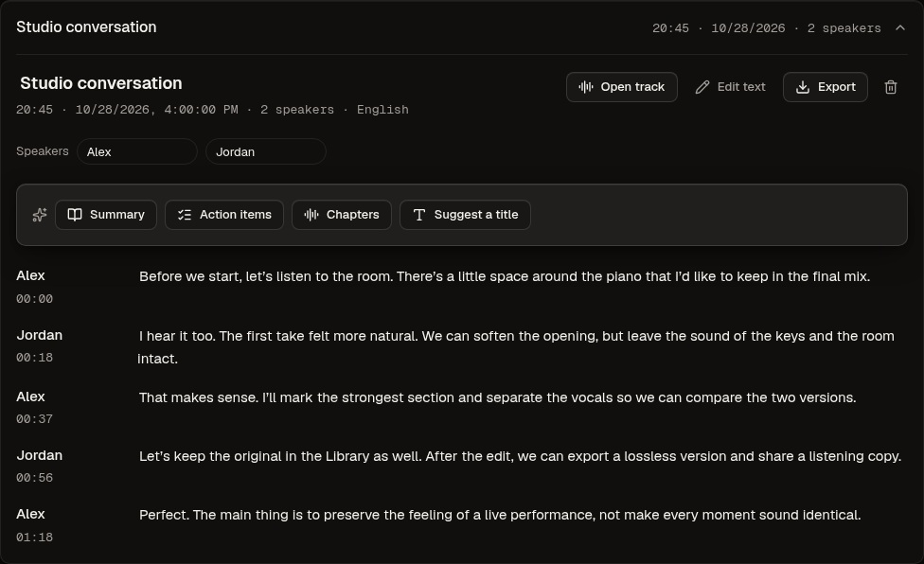Viewport: 924px width, 564px height.
Task: Select line starting "That makes sense"
Action: (497, 398)
